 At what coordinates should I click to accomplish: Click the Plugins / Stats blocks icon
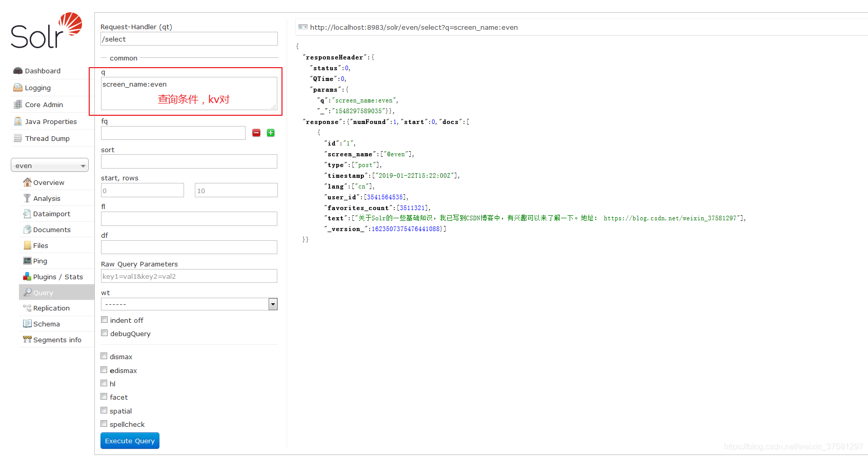27,277
